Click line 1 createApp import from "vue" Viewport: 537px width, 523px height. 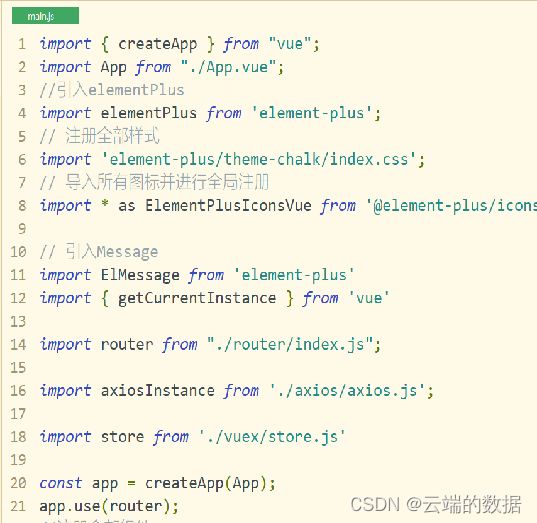tap(180, 45)
